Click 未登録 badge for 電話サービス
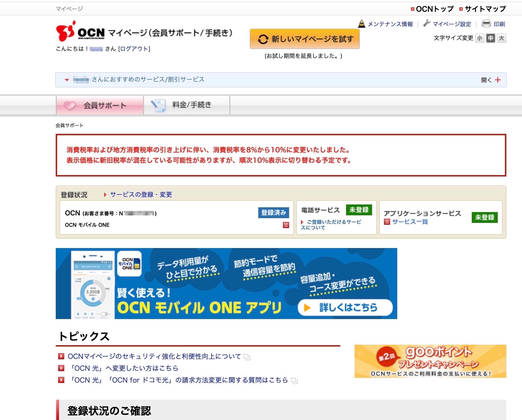 click(x=359, y=210)
